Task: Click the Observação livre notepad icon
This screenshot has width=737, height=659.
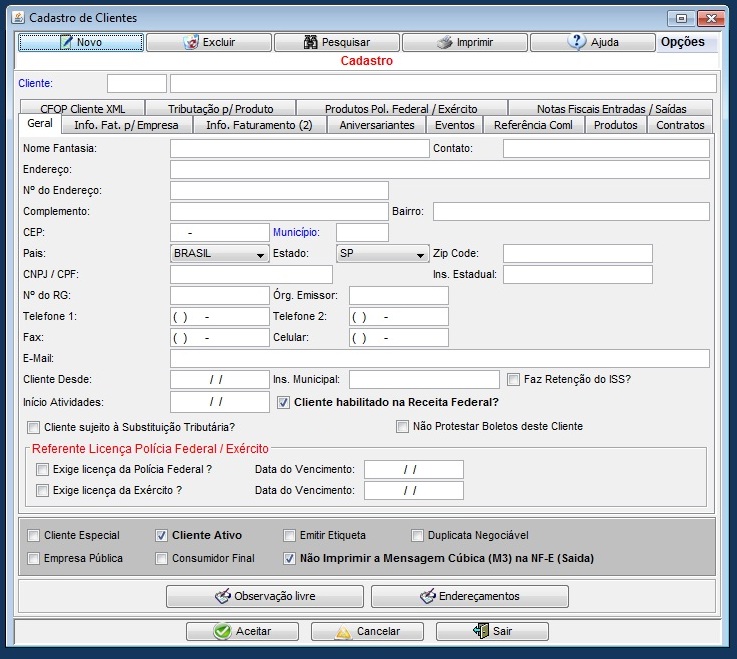Action: (223, 596)
